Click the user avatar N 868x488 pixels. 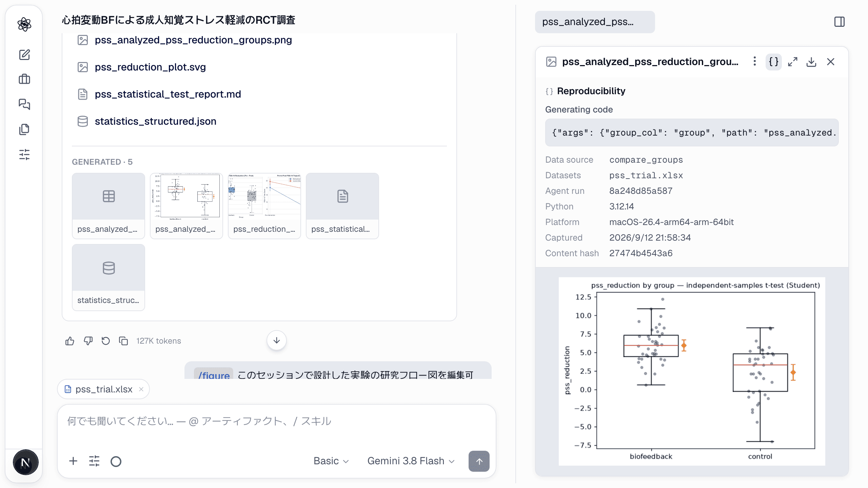click(25, 462)
